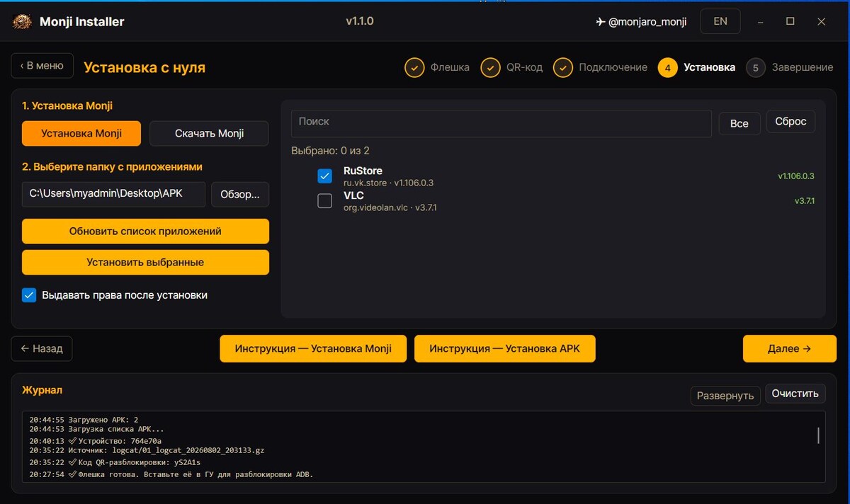Screen dimensions: 850x504
Task: Click RuStore version v1.106.0.3 on the right
Action: (796, 176)
